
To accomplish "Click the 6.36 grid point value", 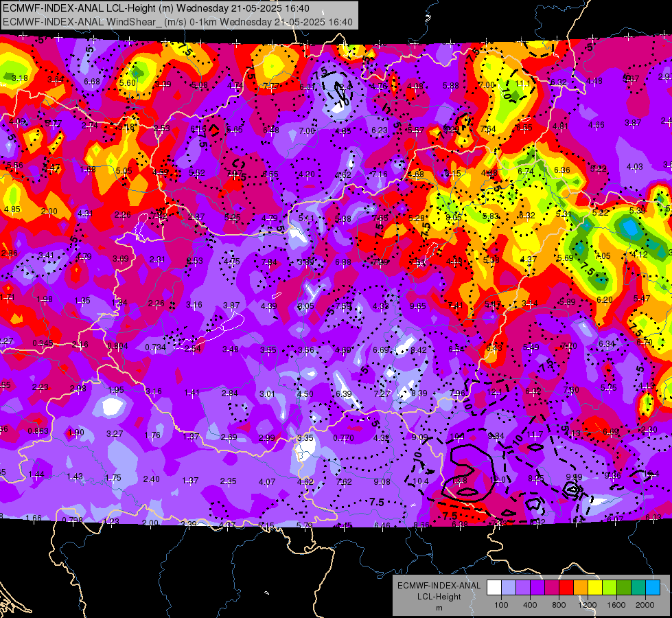I will 562,170.
